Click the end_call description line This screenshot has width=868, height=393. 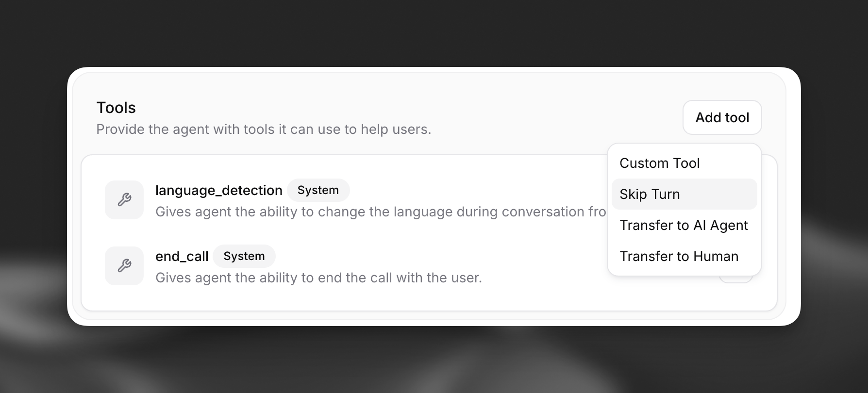[x=318, y=278]
